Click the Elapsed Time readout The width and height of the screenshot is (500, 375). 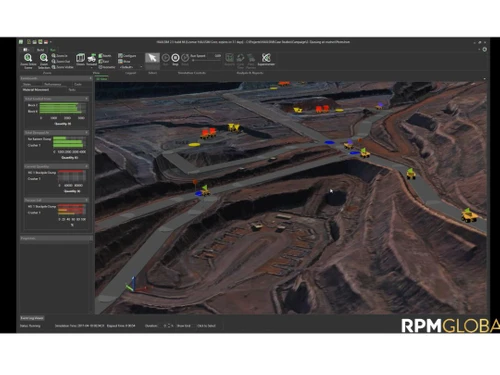[121, 326]
